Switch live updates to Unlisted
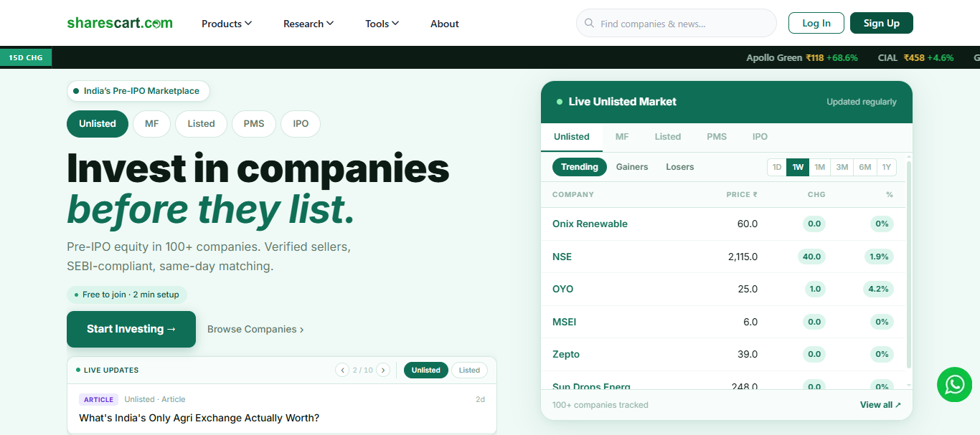 click(x=426, y=371)
